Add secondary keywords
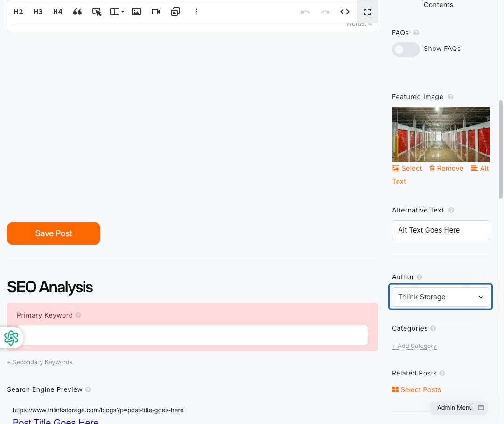 pos(40,362)
